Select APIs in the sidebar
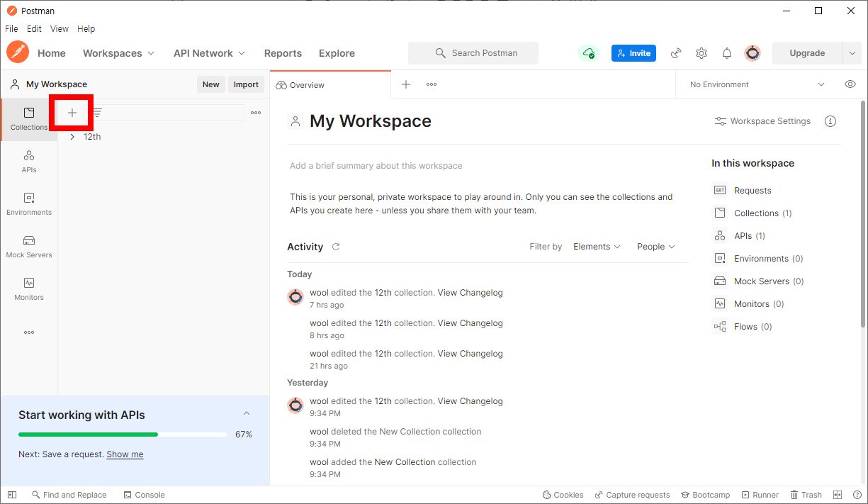868x504 pixels. [x=29, y=162]
